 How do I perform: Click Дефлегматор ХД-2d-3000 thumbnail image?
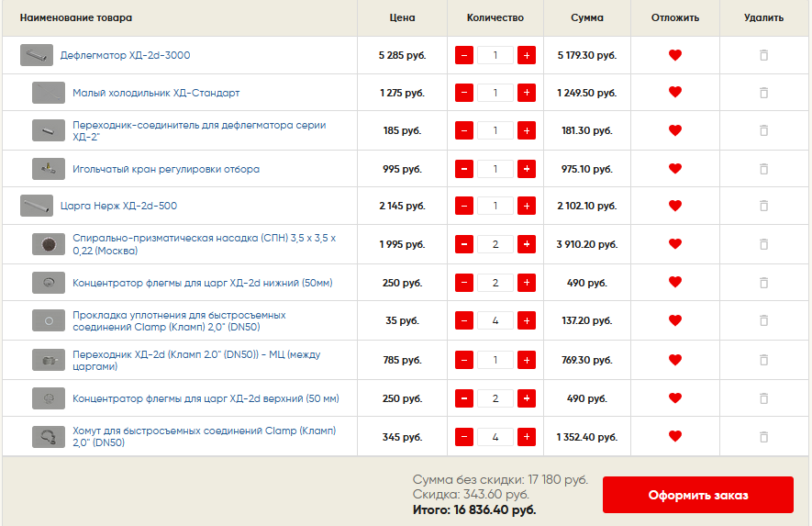click(37, 55)
